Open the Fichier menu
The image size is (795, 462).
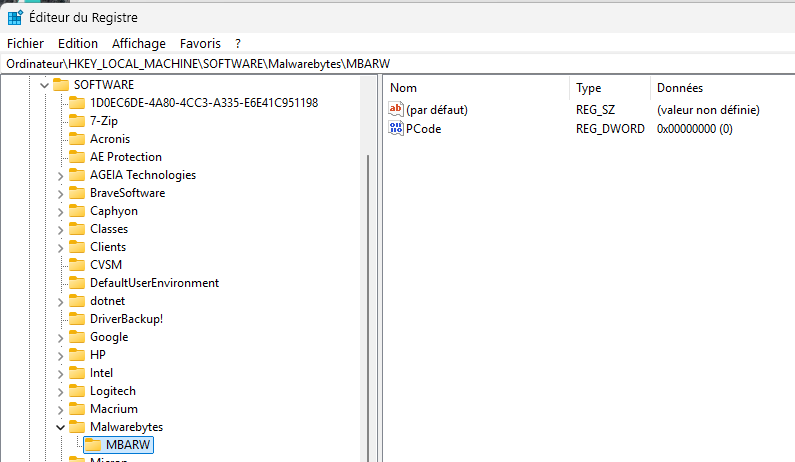click(x=25, y=44)
